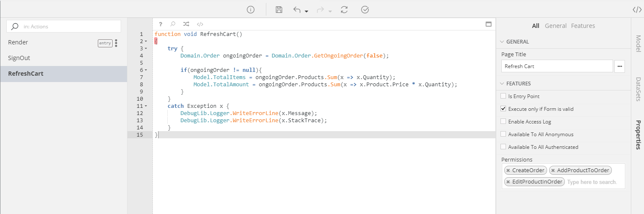Click the save disk icon
This screenshot has width=644, height=214.
(279, 10)
